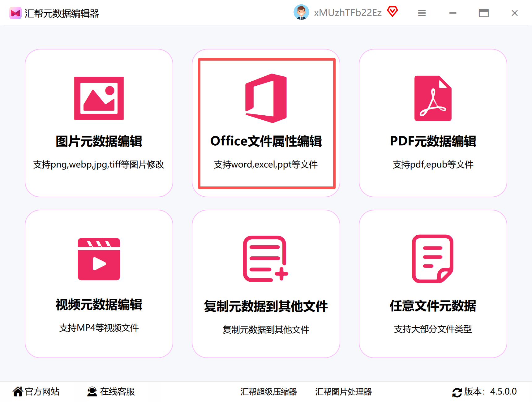Minimize the application window
Screen dimensions: 532x402
(x=453, y=13)
